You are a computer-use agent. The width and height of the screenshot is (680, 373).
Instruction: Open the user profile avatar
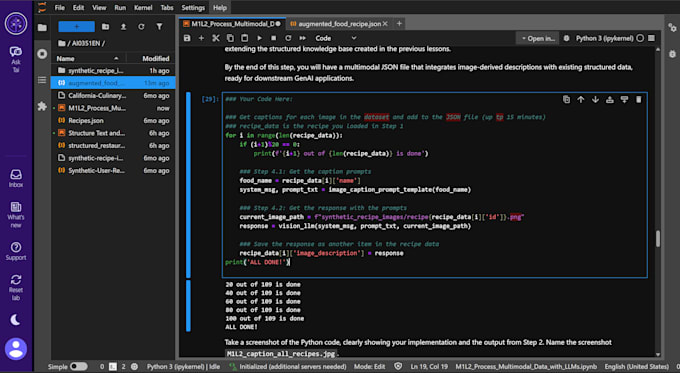click(16, 349)
